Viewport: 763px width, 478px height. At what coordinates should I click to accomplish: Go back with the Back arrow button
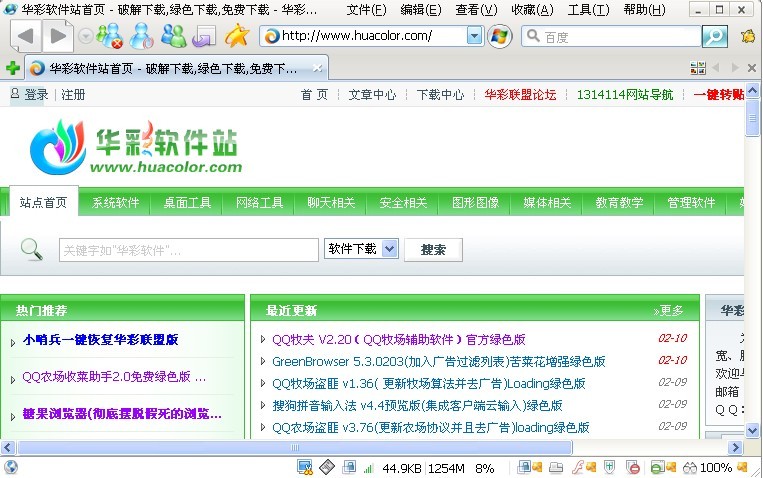(x=24, y=37)
